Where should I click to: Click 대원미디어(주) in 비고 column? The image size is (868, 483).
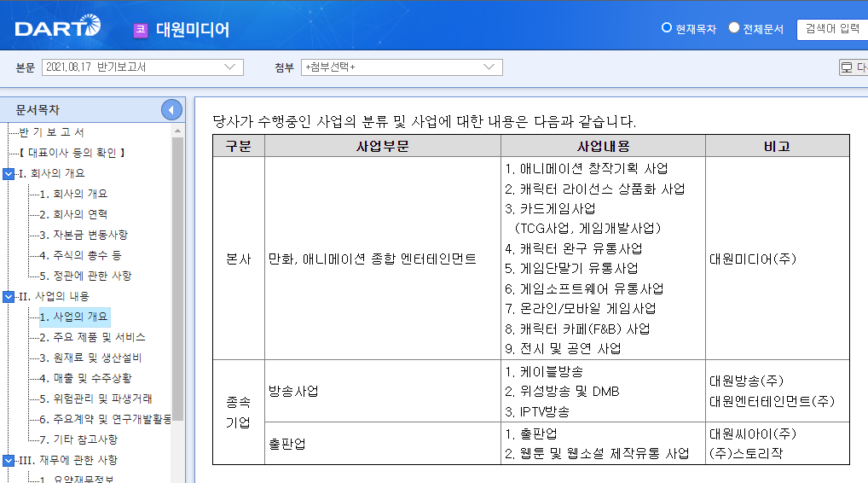tap(753, 259)
